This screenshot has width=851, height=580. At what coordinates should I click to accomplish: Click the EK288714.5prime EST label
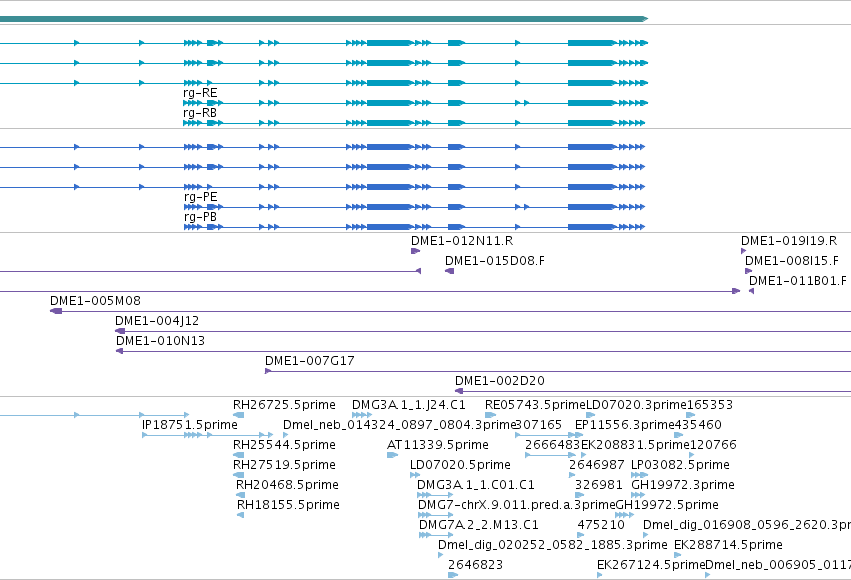[x=728, y=545]
